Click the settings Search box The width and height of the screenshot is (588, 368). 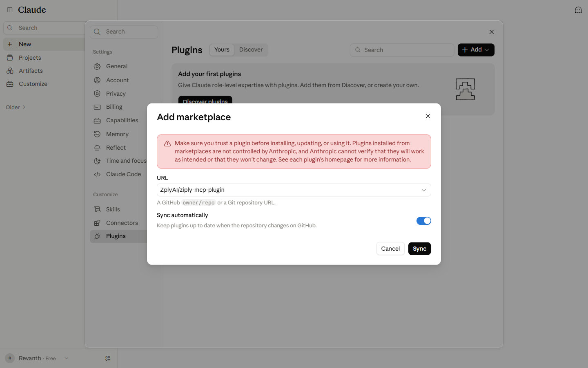pos(124,32)
